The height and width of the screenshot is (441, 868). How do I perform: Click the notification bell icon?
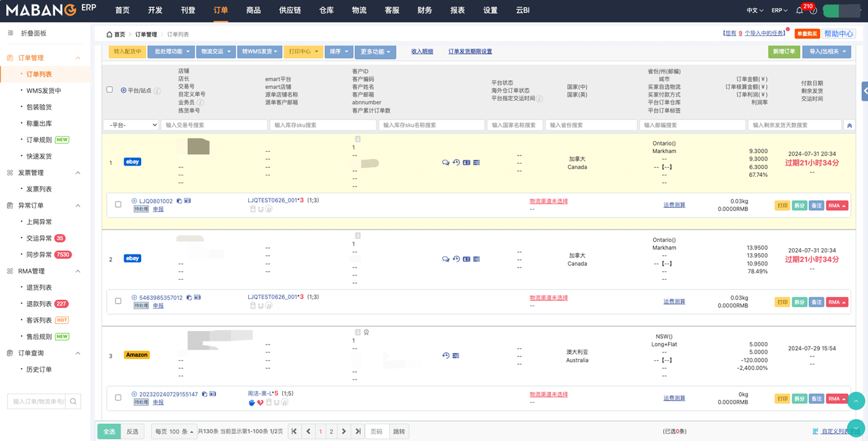click(800, 11)
